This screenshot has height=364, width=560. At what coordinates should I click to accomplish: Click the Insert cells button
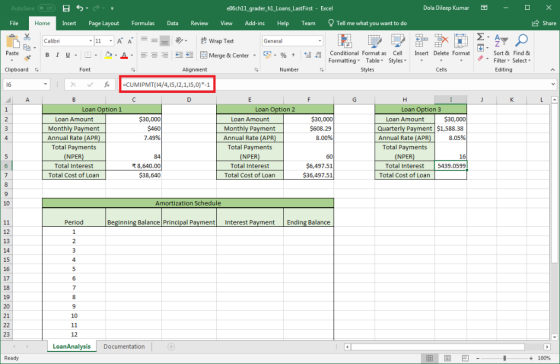pyautogui.click(x=421, y=48)
